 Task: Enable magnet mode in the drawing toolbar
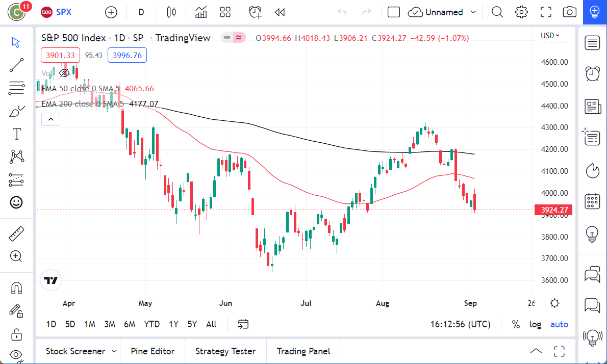[x=16, y=288]
